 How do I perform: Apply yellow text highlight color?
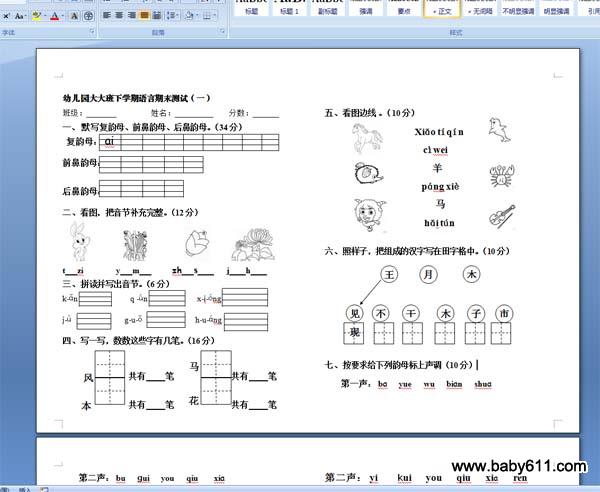(36, 16)
